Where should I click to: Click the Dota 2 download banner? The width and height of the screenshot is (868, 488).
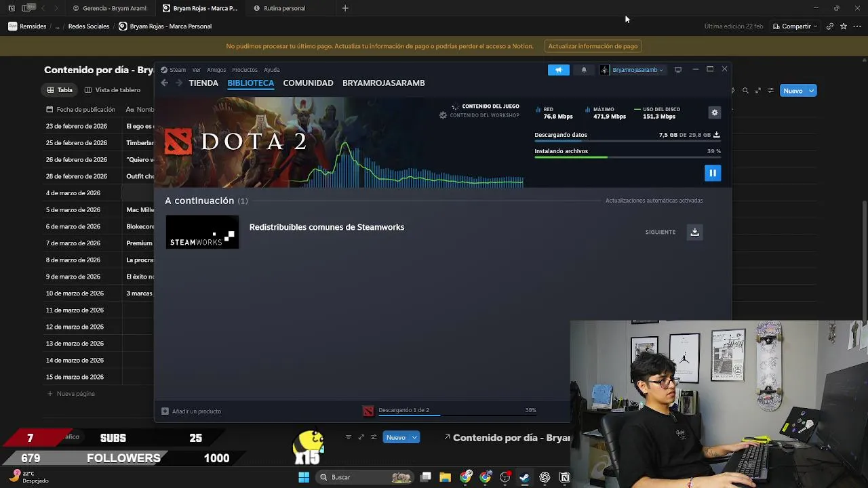339,142
